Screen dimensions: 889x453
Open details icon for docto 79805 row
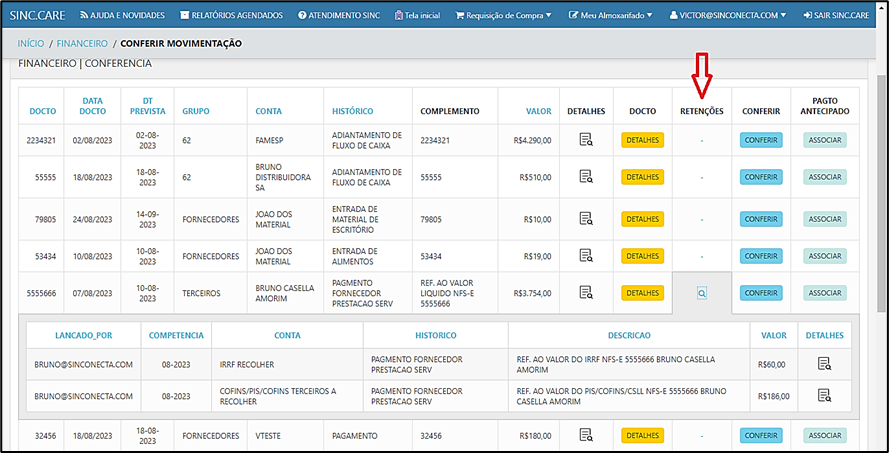click(x=586, y=219)
